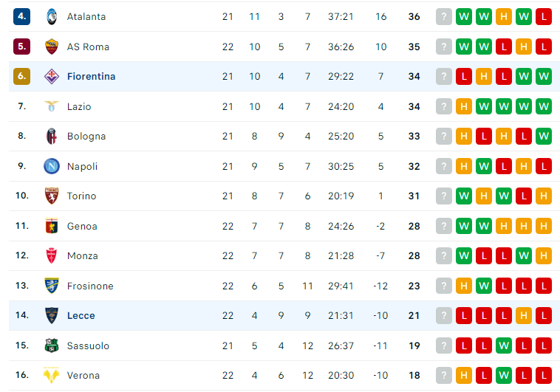Click the Sassuolo green crest
This screenshot has height=392, width=560.
tap(52, 345)
